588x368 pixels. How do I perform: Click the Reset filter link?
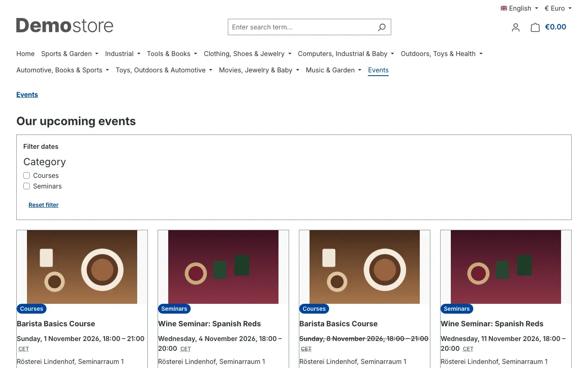point(43,205)
